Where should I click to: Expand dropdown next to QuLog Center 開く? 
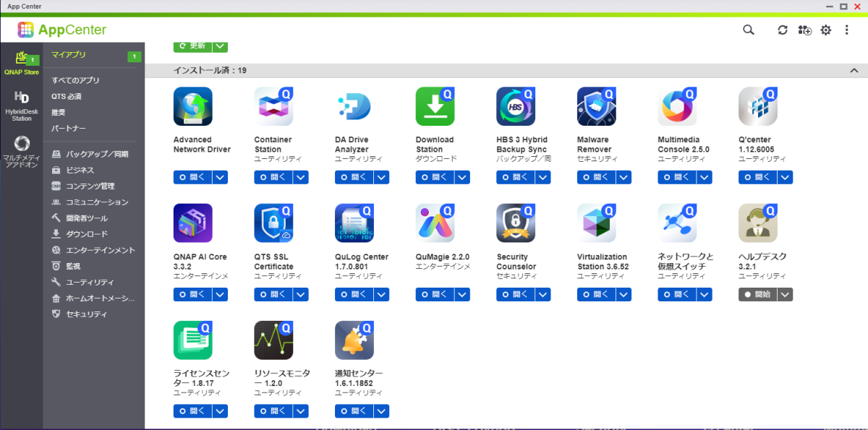pos(382,294)
